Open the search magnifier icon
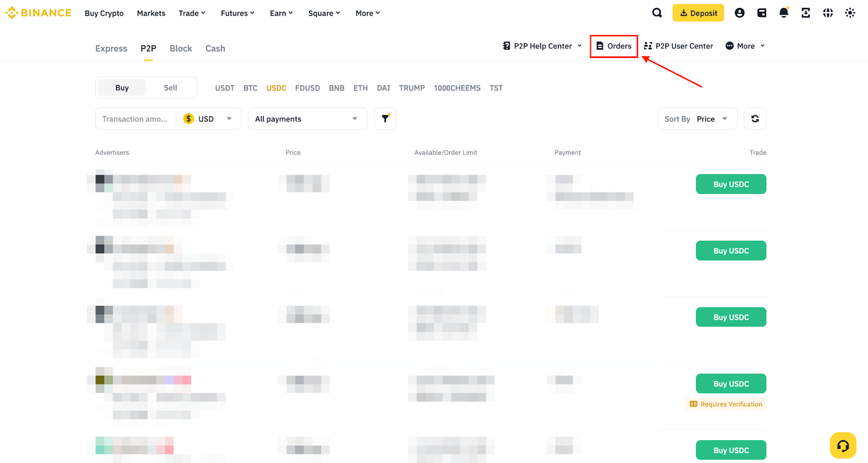The height and width of the screenshot is (463, 868). 657,13
